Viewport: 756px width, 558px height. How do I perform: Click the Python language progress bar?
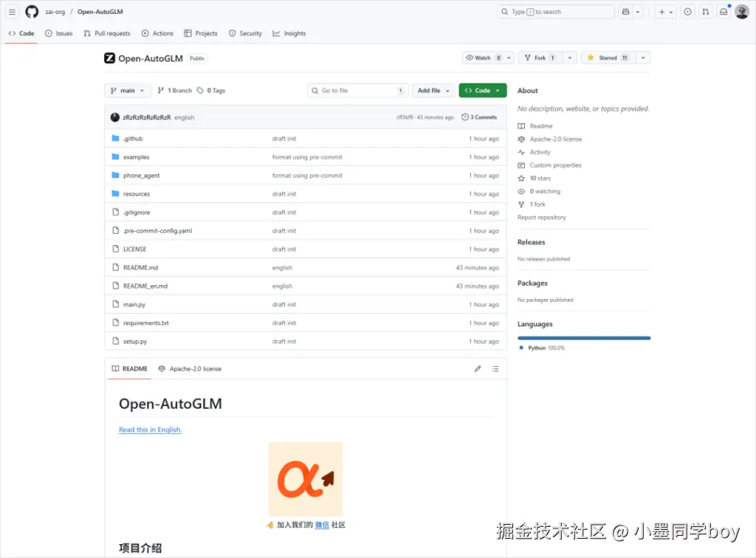pyautogui.click(x=584, y=338)
